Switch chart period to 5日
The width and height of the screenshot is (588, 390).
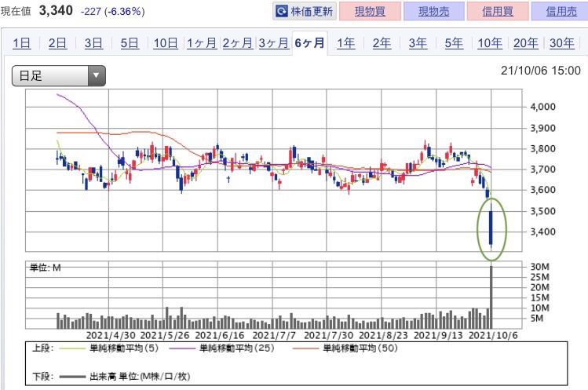pos(130,43)
